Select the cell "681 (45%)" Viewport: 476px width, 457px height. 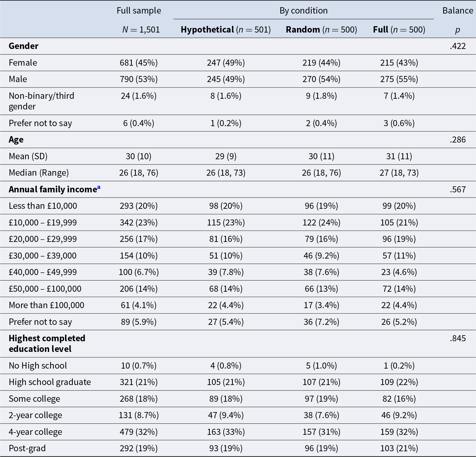click(x=139, y=63)
